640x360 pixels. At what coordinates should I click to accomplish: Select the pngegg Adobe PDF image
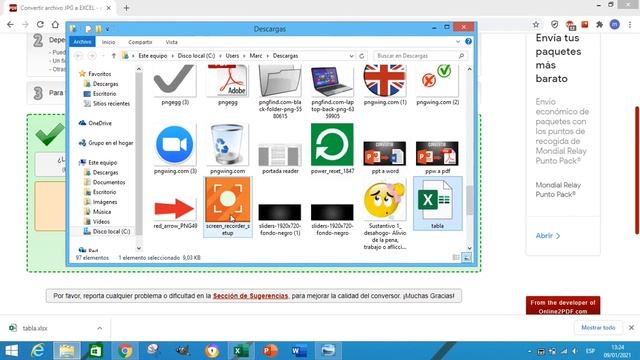tap(228, 85)
